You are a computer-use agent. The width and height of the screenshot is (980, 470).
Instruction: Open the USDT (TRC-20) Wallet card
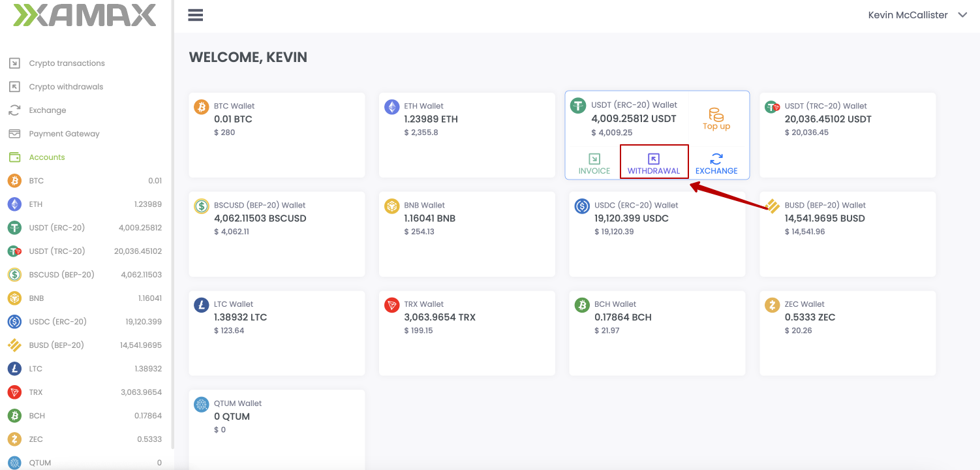point(848,135)
